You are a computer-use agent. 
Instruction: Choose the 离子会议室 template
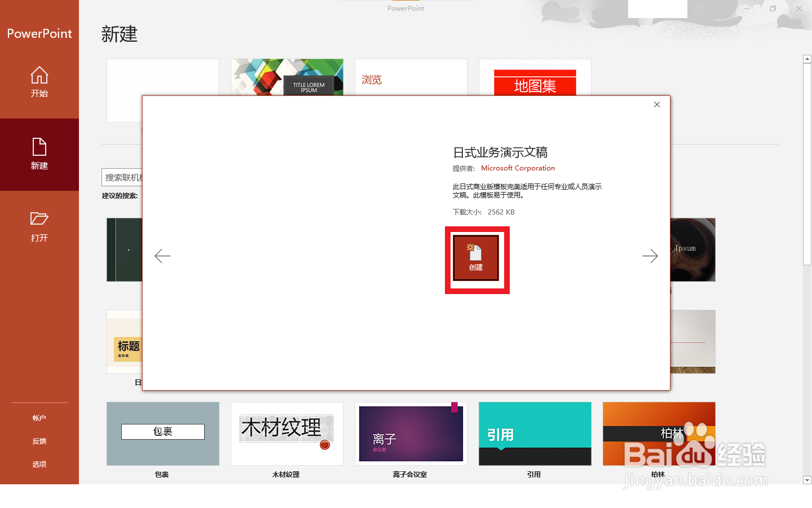coord(411,433)
